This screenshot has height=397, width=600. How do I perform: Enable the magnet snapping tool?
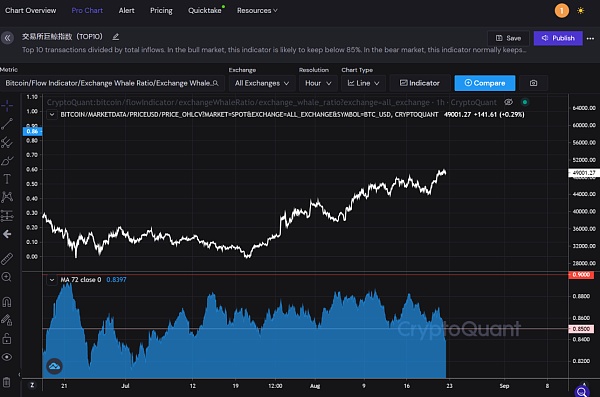(7, 302)
